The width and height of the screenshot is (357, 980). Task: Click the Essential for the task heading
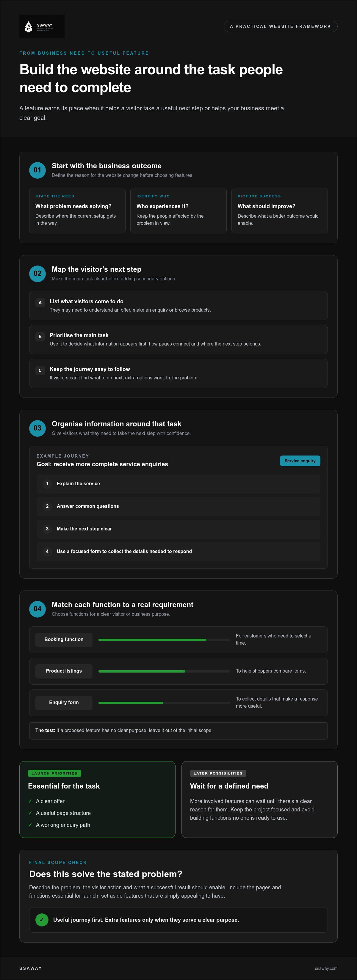(64, 786)
